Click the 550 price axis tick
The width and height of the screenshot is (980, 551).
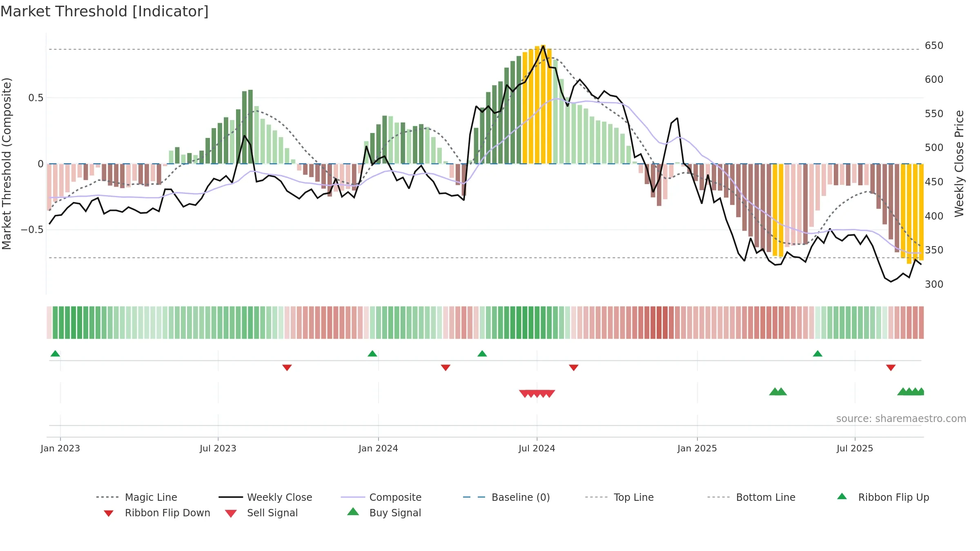coord(934,114)
